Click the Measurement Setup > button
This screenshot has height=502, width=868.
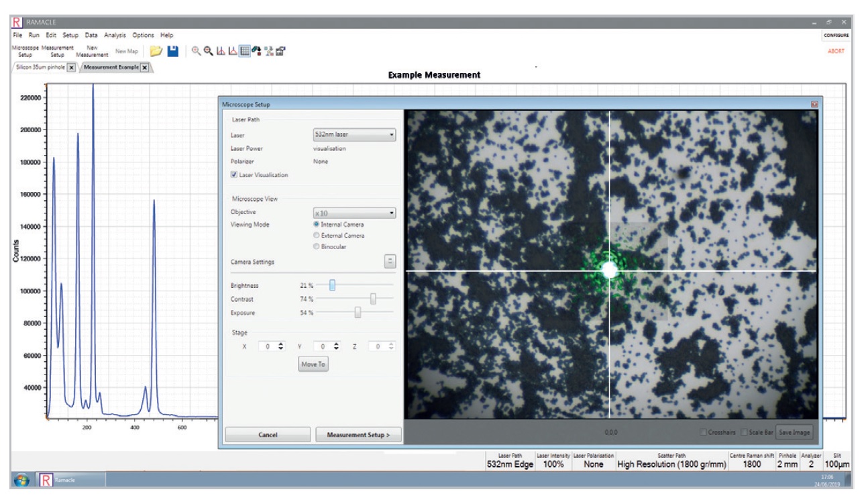pyautogui.click(x=358, y=435)
